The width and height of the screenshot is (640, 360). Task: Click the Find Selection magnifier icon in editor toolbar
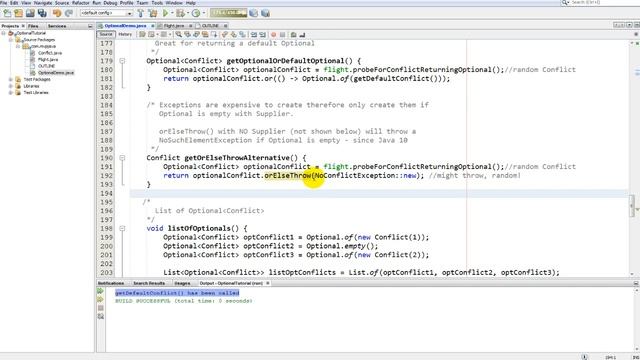178,35
